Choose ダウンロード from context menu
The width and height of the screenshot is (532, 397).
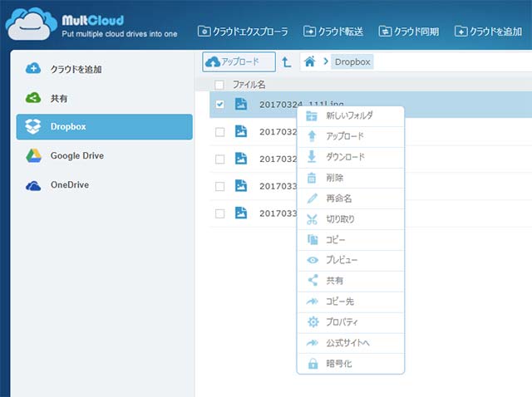tap(351, 157)
